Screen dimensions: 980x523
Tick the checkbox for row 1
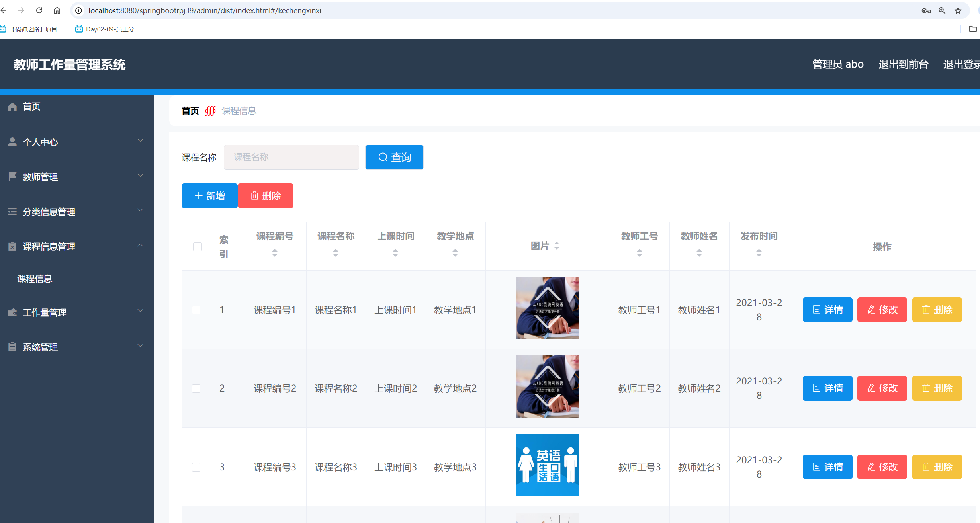[196, 310]
